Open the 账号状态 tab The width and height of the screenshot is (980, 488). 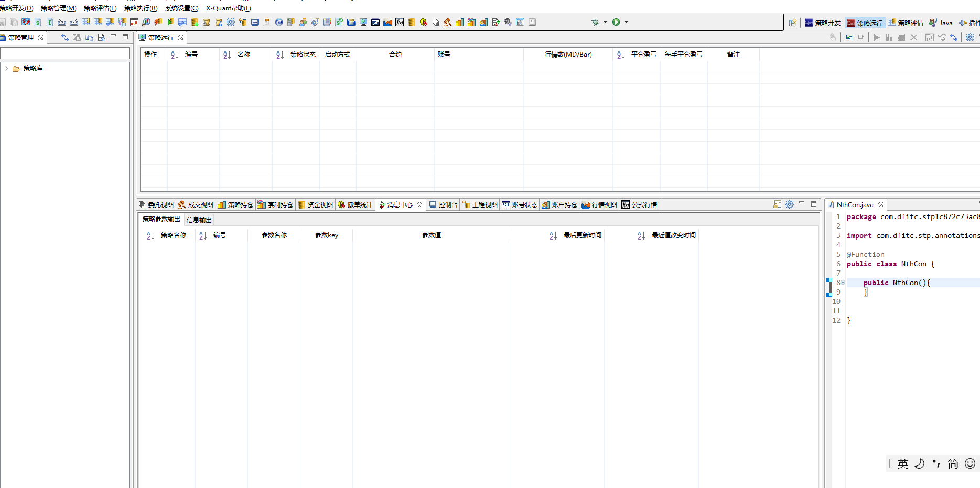coord(520,205)
